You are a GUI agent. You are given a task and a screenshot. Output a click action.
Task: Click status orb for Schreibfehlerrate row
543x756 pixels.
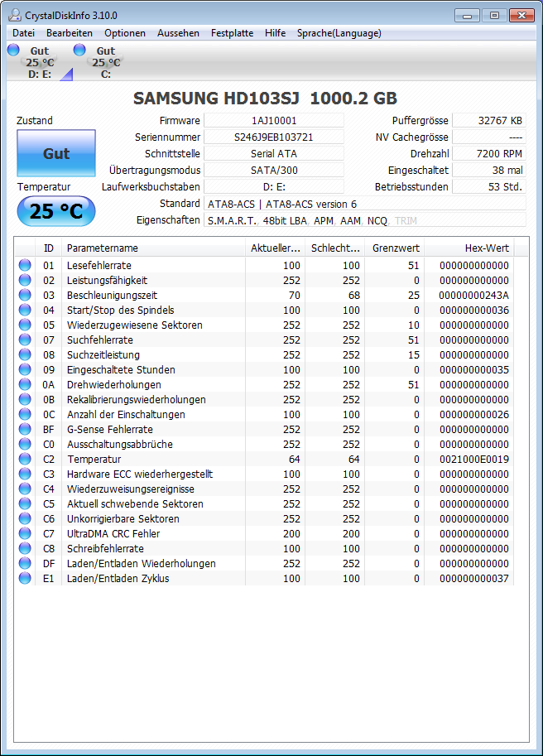click(x=25, y=549)
